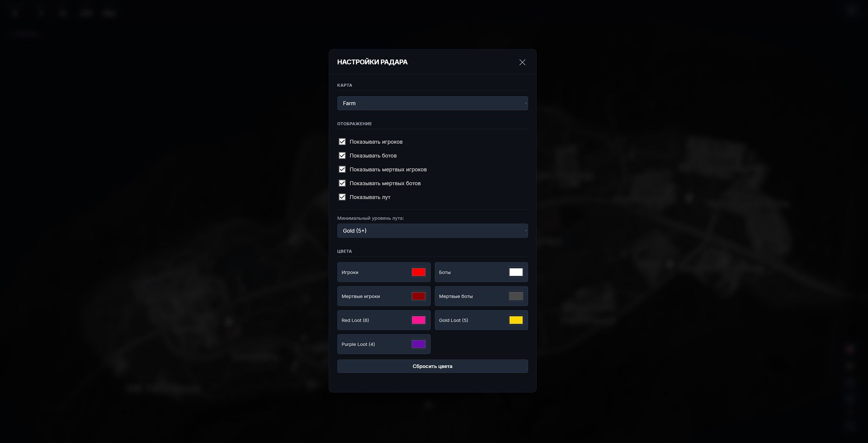Expand the Gold (5+) selector chevron

tap(525, 230)
